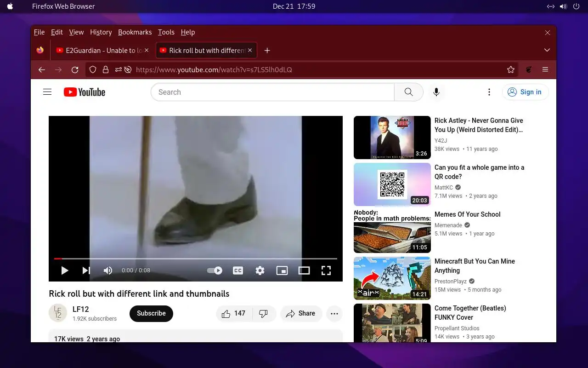Dislike this video

coord(264,314)
